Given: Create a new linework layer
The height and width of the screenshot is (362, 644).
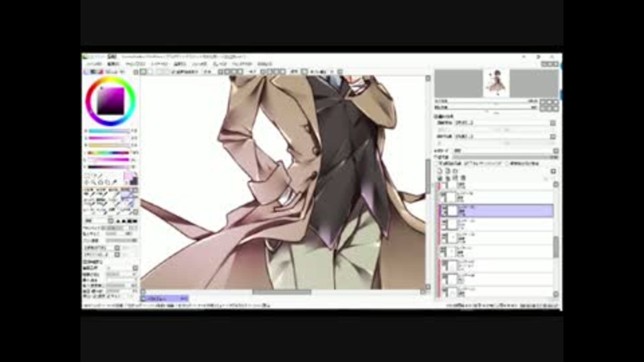Looking at the screenshot, I should coord(447,171).
